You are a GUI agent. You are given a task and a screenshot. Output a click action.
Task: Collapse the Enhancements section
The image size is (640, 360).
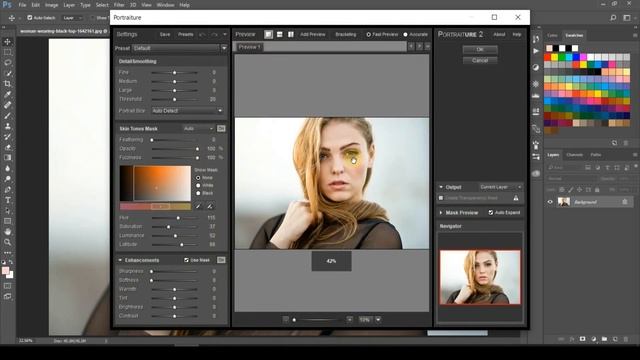coord(120,260)
